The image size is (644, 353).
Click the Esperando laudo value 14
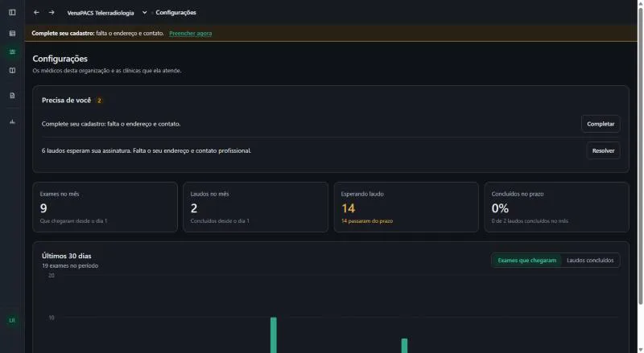click(349, 208)
